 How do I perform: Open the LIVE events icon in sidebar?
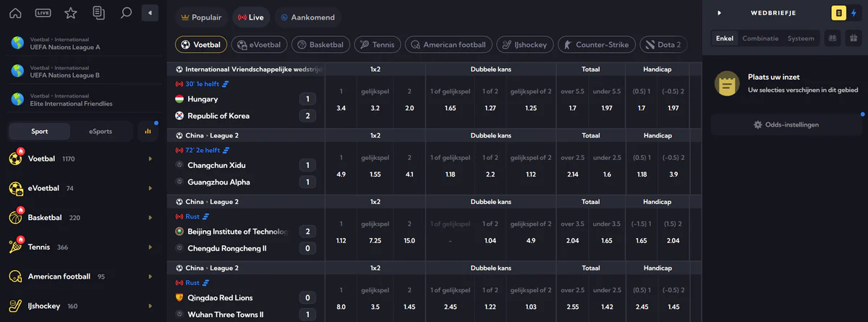pos(43,13)
